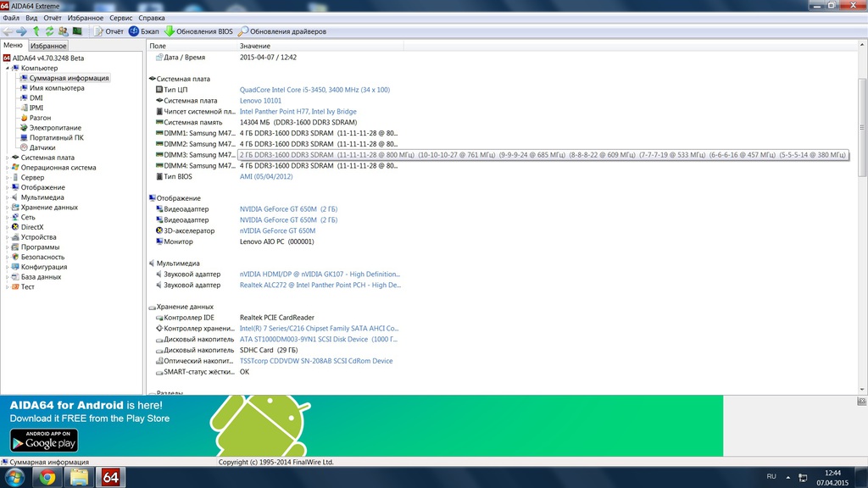The height and width of the screenshot is (488, 868).
Task: Open the Lenovo 10101 link
Action: (260, 101)
